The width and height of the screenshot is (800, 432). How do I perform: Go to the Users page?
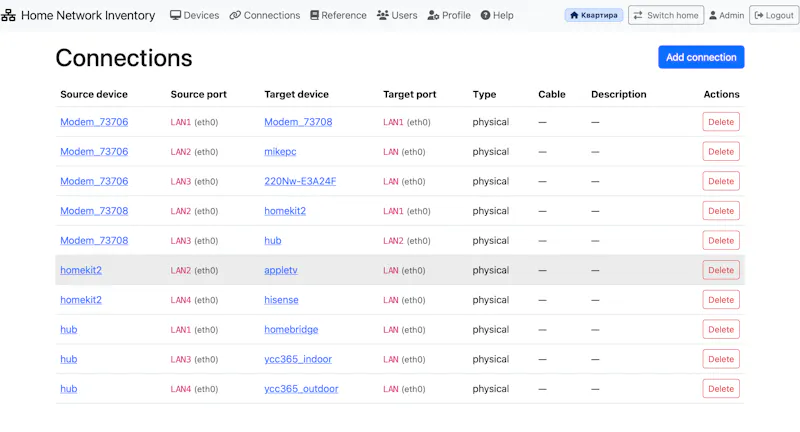[x=397, y=15]
